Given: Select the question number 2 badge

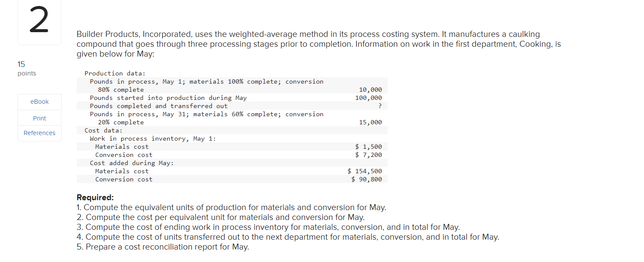Looking at the screenshot, I should point(39,22).
